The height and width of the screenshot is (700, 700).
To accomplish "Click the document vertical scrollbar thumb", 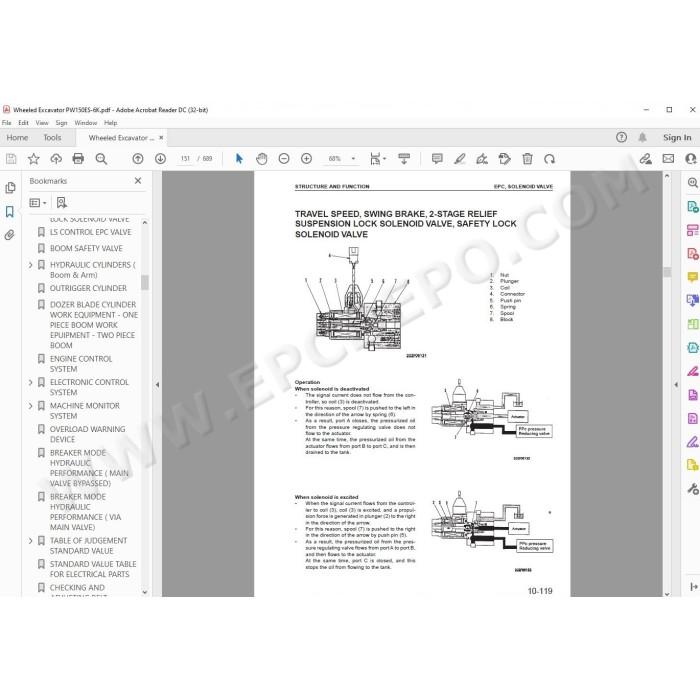I will 667,272.
